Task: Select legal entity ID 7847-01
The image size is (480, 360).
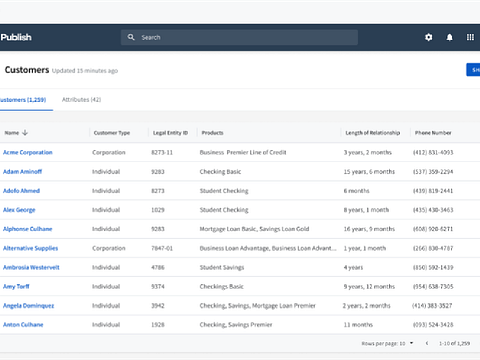Action: click(162, 248)
